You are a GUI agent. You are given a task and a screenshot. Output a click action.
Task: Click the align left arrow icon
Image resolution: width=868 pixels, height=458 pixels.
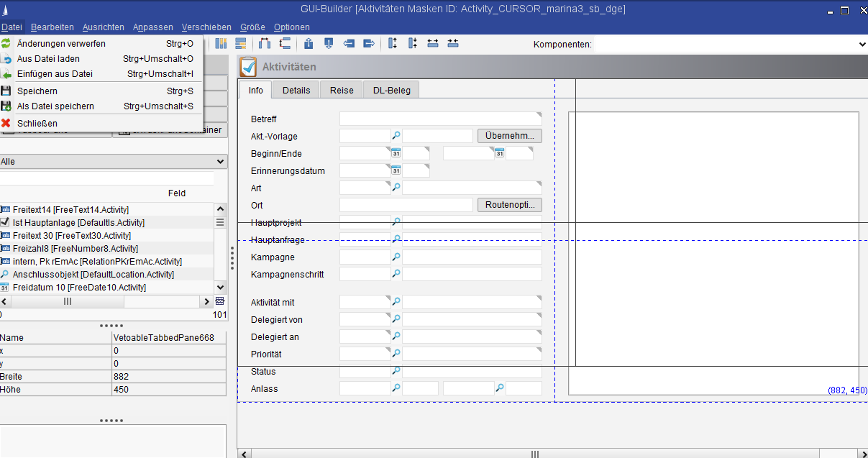tap(349, 43)
